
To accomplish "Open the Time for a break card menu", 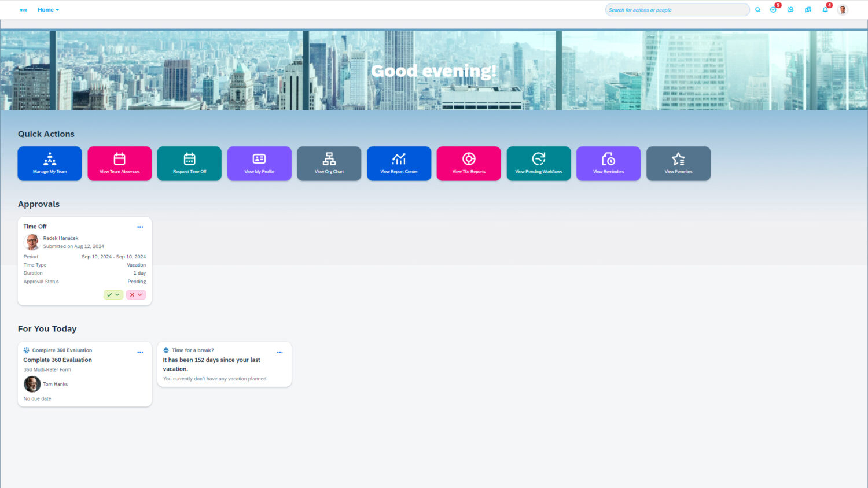I will (279, 352).
